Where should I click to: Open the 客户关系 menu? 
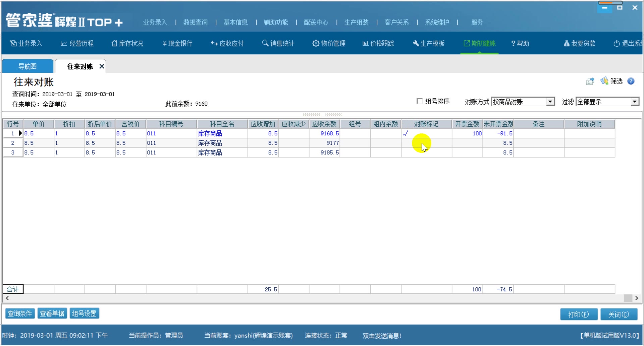396,22
